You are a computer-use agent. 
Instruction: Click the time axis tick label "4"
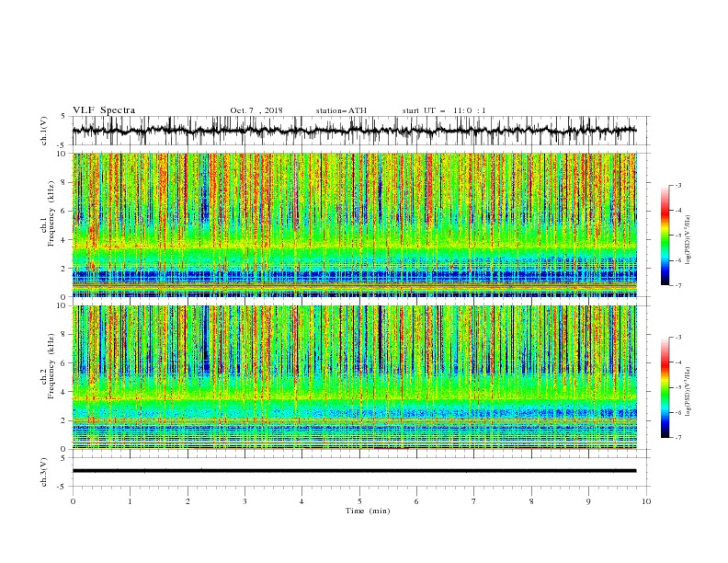[x=301, y=501]
